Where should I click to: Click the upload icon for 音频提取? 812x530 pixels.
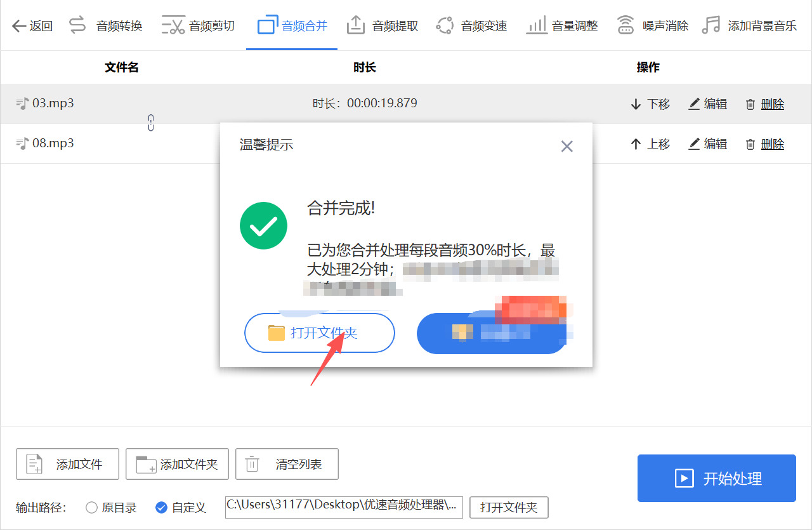click(x=357, y=25)
